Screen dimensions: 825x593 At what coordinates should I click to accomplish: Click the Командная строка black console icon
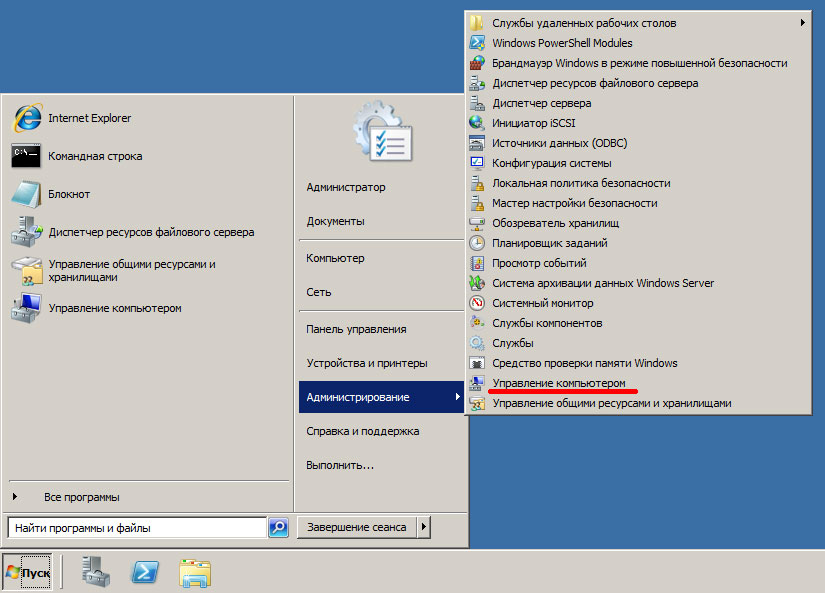(26, 156)
